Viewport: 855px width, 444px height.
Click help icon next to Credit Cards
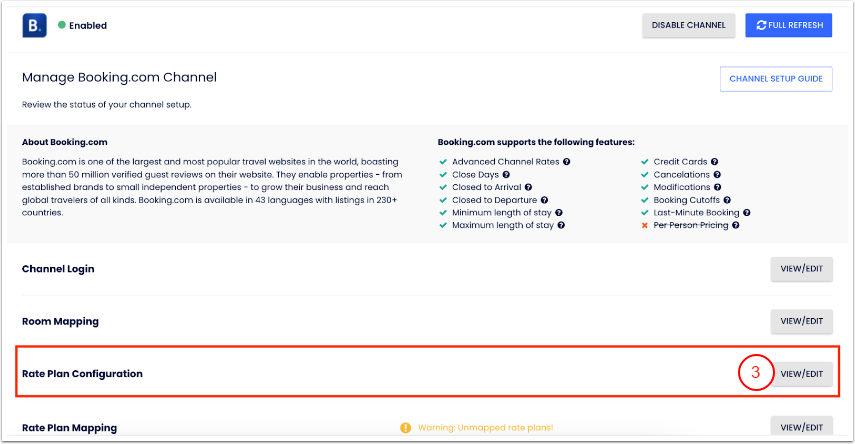[715, 161]
